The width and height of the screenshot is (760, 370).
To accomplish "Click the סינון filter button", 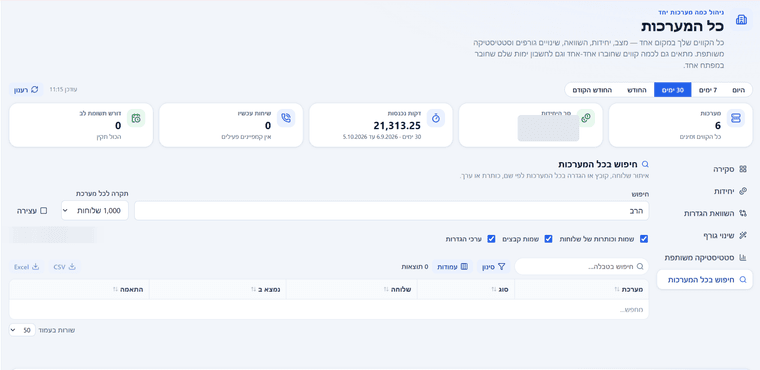I will click(x=494, y=266).
